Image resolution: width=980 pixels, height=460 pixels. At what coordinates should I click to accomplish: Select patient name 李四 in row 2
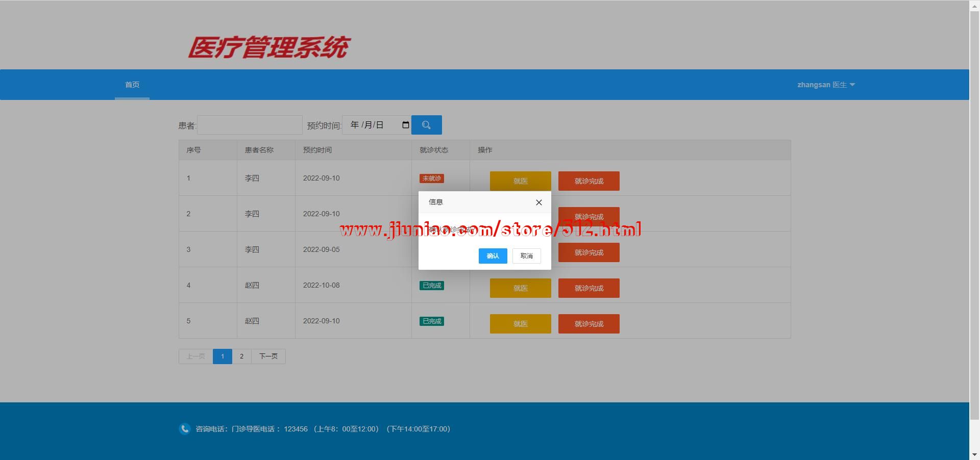tap(252, 214)
